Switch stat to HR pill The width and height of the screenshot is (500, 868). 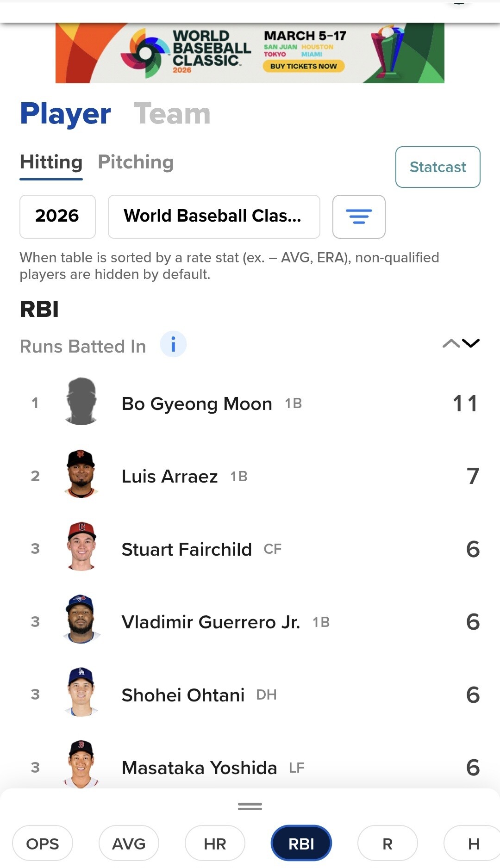tap(215, 843)
